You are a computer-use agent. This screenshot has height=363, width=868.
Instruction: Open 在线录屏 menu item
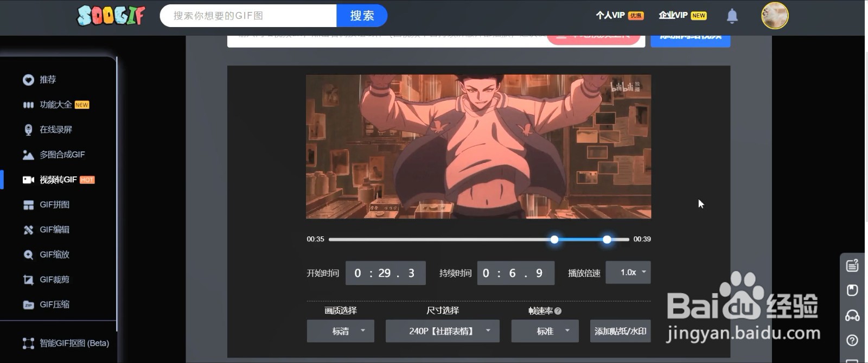(56, 130)
